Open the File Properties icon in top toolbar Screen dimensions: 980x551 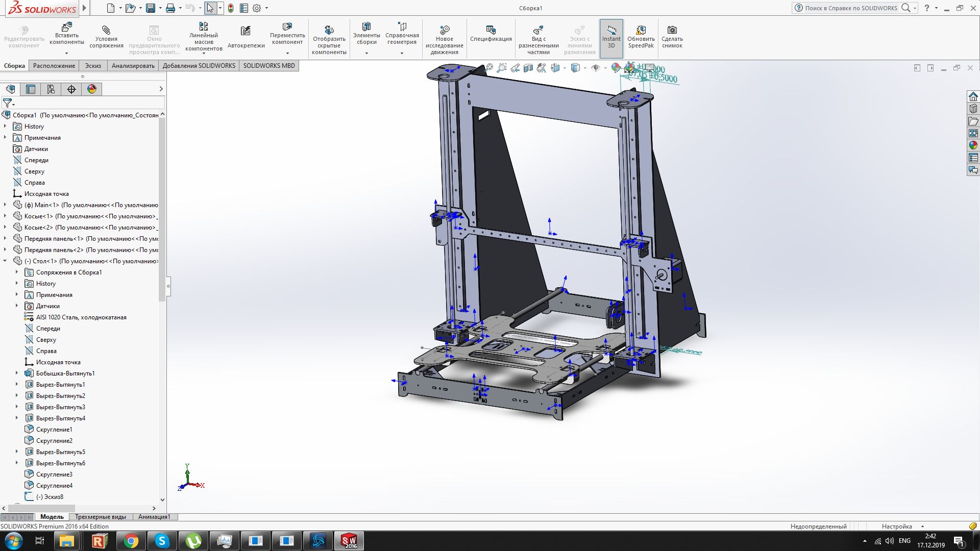coord(244,8)
